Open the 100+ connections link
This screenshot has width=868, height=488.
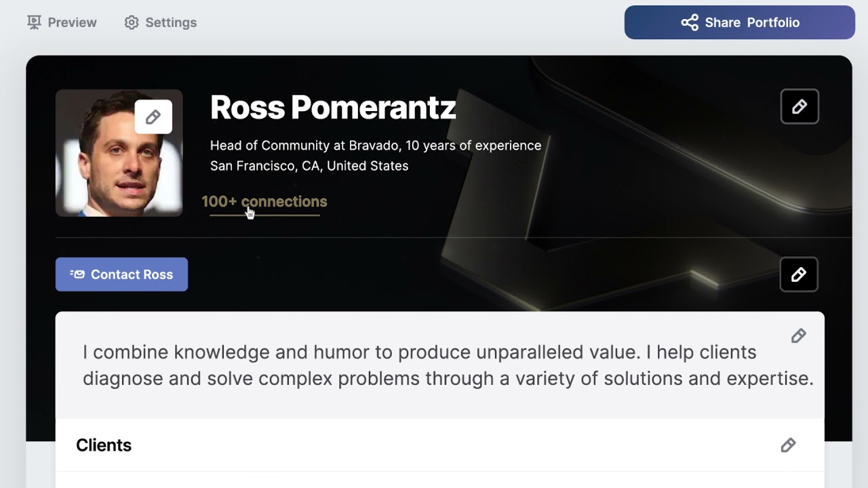coord(264,202)
